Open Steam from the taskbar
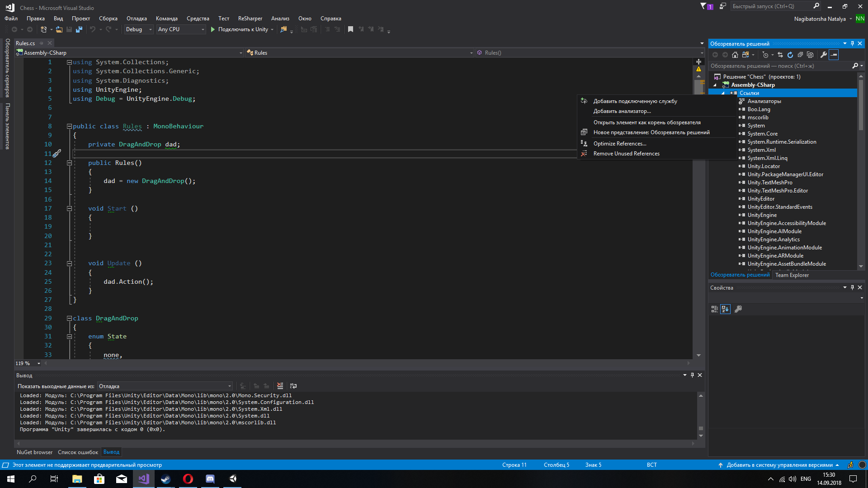This screenshot has width=868, height=488. tap(166, 479)
